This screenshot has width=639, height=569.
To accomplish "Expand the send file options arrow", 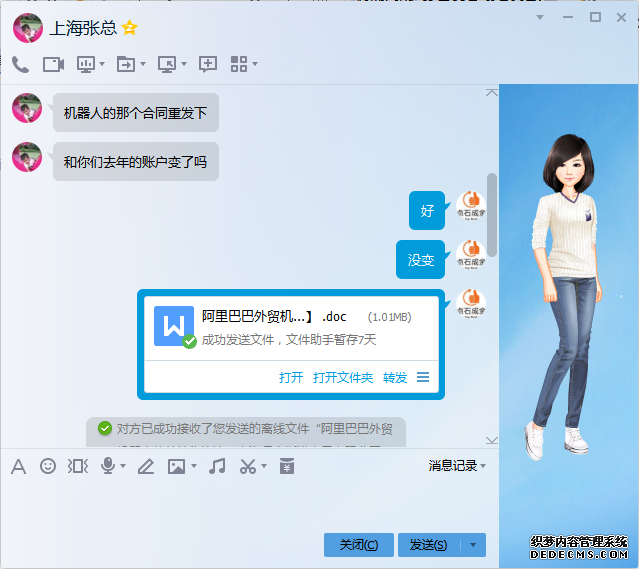I will pos(143,64).
